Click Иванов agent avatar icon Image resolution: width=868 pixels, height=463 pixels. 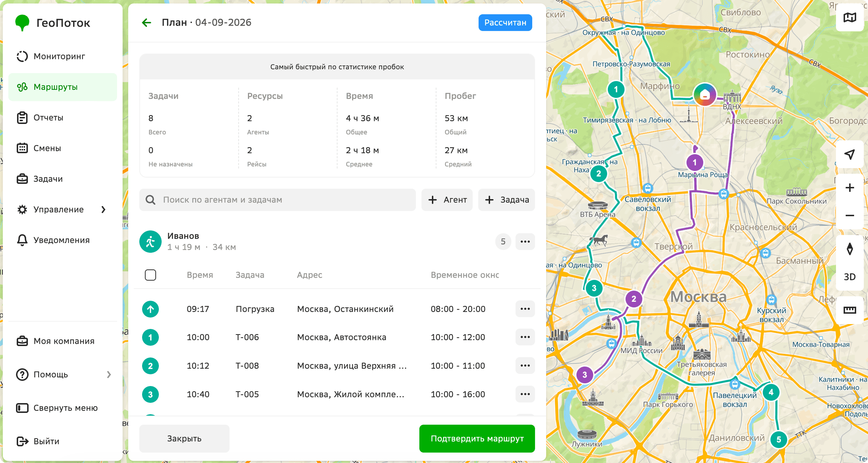[150, 242]
